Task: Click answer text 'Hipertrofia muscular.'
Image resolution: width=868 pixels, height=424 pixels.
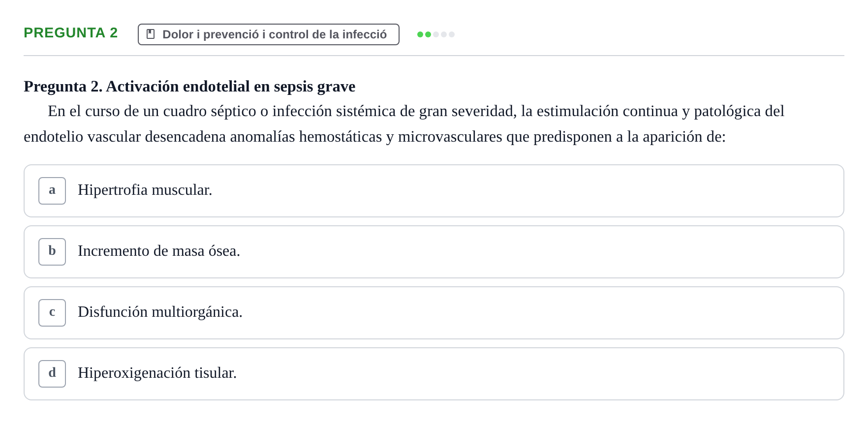Action: pos(145,190)
